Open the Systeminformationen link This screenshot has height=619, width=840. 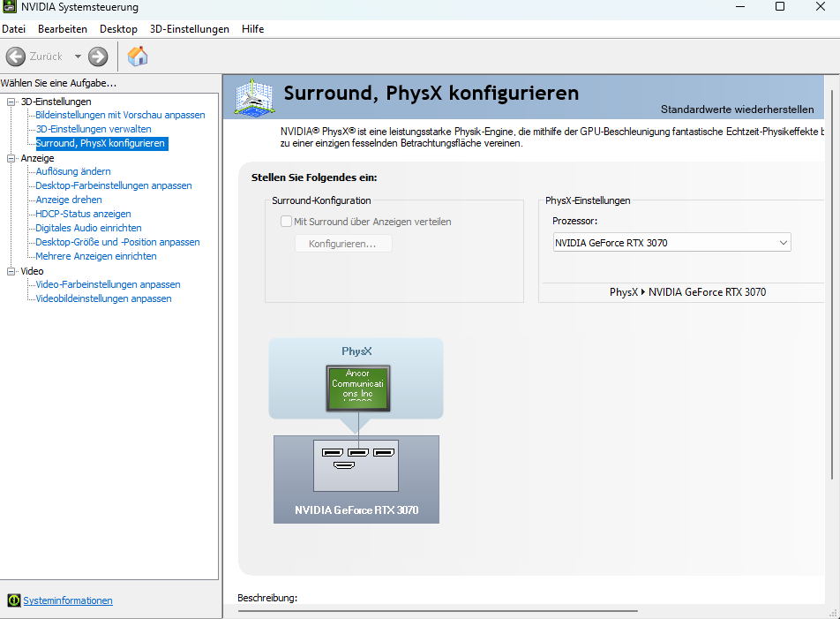(68, 600)
